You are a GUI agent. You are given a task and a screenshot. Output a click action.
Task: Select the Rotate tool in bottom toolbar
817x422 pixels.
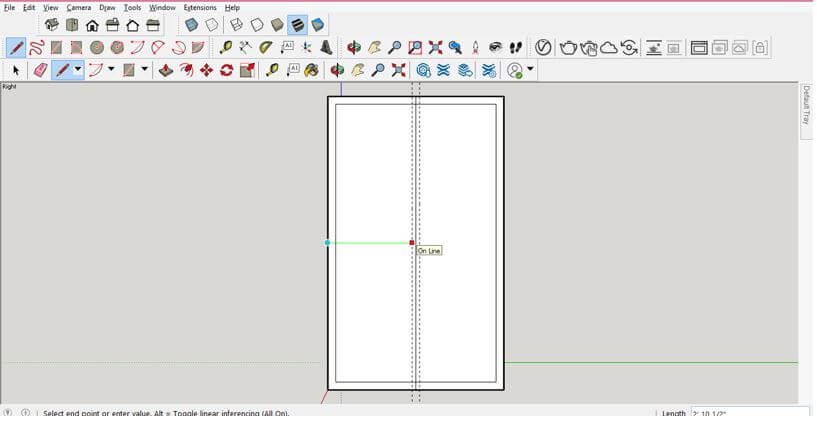[x=227, y=70]
